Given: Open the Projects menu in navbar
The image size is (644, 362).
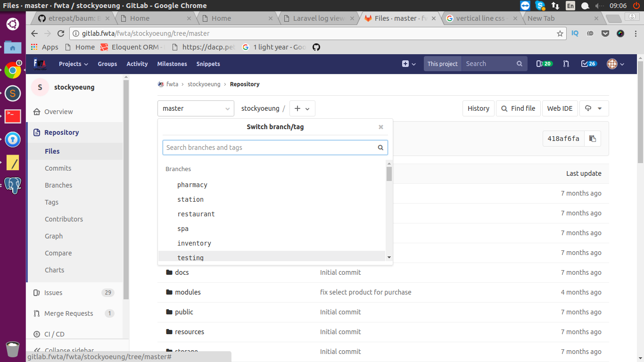Looking at the screenshot, I should click(73, 64).
